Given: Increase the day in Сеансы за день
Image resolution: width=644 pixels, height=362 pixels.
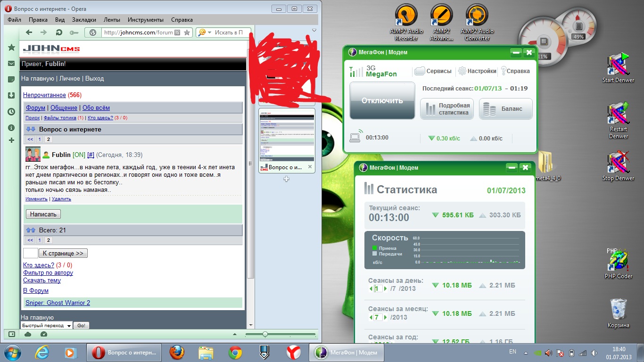Looking at the screenshot, I should [386, 288].
